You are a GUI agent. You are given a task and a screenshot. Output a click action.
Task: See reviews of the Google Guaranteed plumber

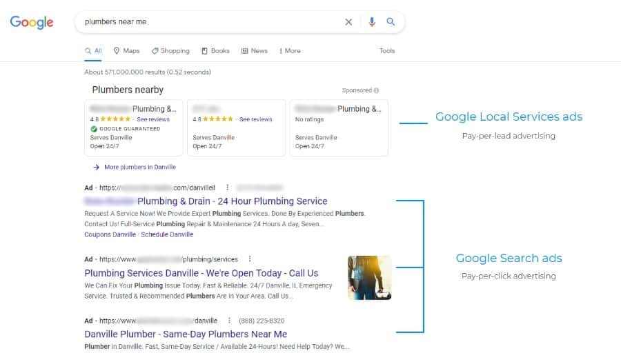[x=153, y=119]
